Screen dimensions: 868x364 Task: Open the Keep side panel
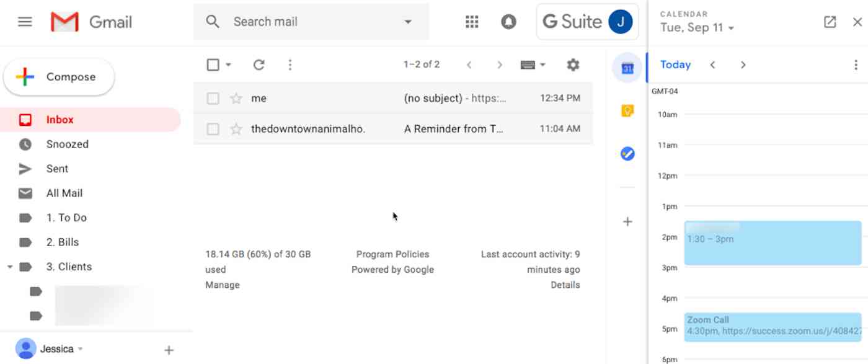pos(626,110)
